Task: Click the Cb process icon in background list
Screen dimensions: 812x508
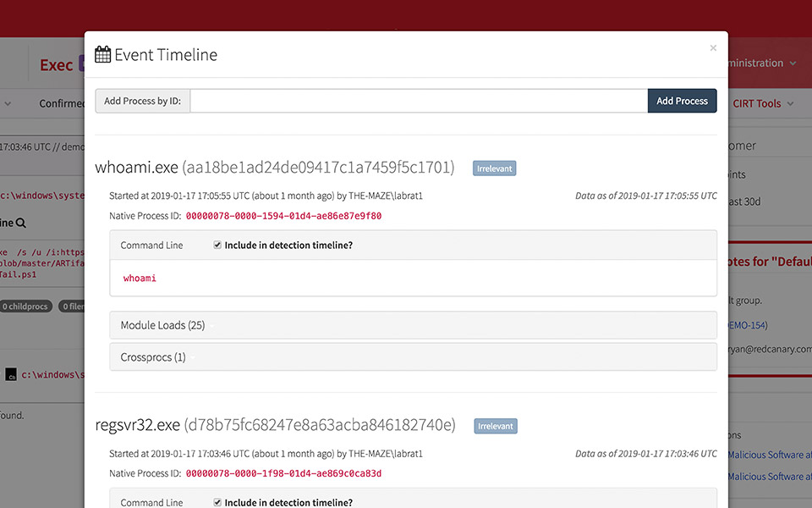Action: tap(11, 374)
